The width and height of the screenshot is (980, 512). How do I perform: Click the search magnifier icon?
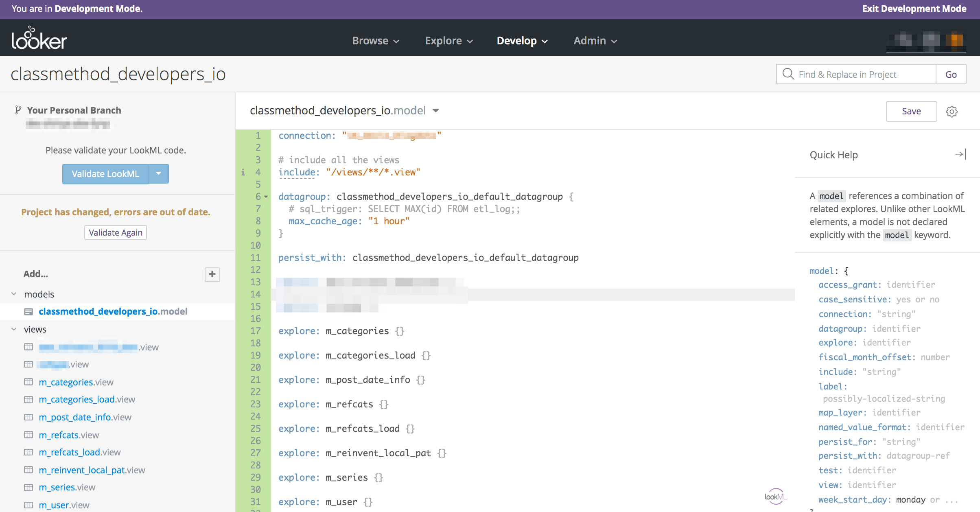click(x=788, y=74)
